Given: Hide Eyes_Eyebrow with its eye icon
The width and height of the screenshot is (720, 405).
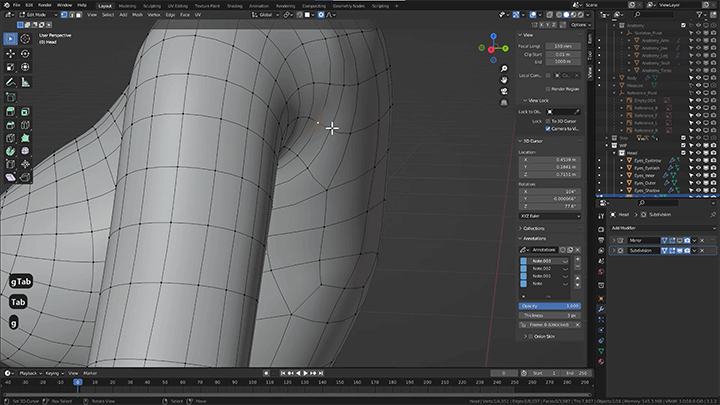Looking at the screenshot, I should tap(698, 160).
